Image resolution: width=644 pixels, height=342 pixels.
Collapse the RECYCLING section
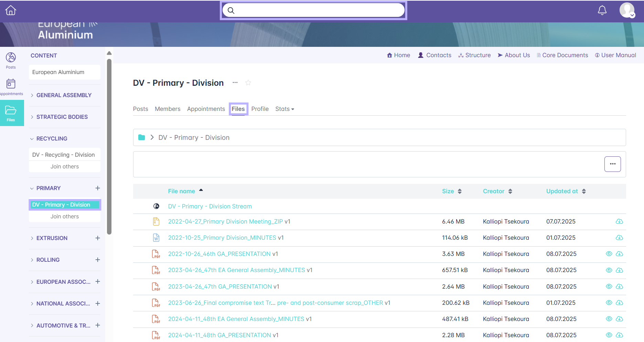52,138
